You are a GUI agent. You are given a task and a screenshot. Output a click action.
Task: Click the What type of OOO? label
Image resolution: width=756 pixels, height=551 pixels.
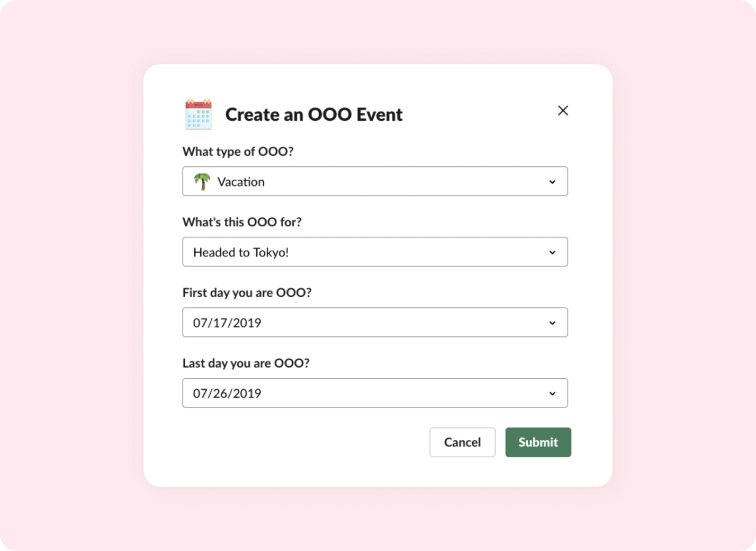[x=238, y=152]
